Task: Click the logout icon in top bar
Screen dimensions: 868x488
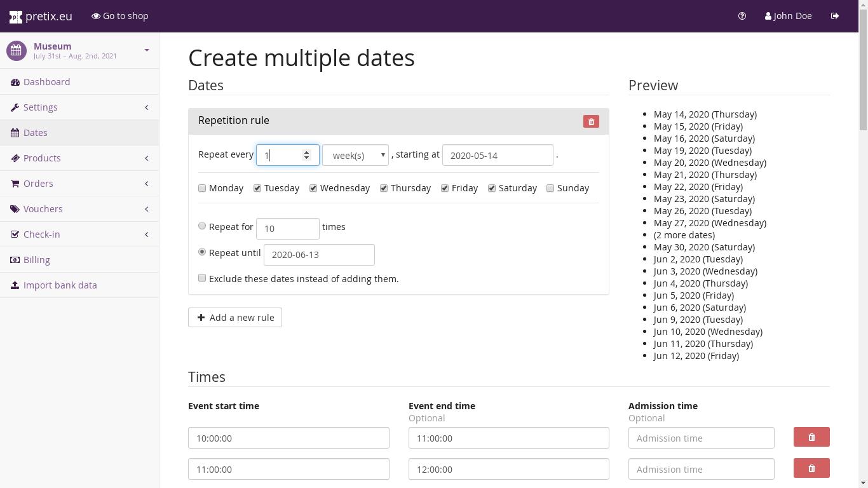Action: coord(835,16)
